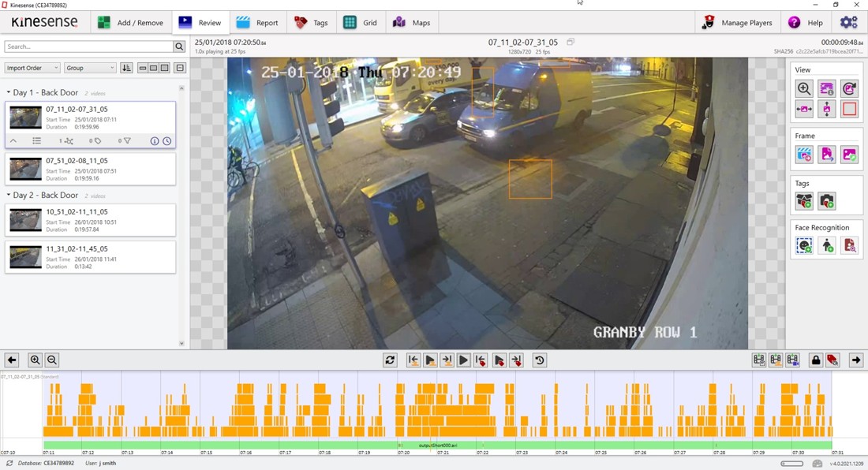Select video 07_51_02-08_11_05
Viewport: 868px width, 470px height.
(90, 170)
